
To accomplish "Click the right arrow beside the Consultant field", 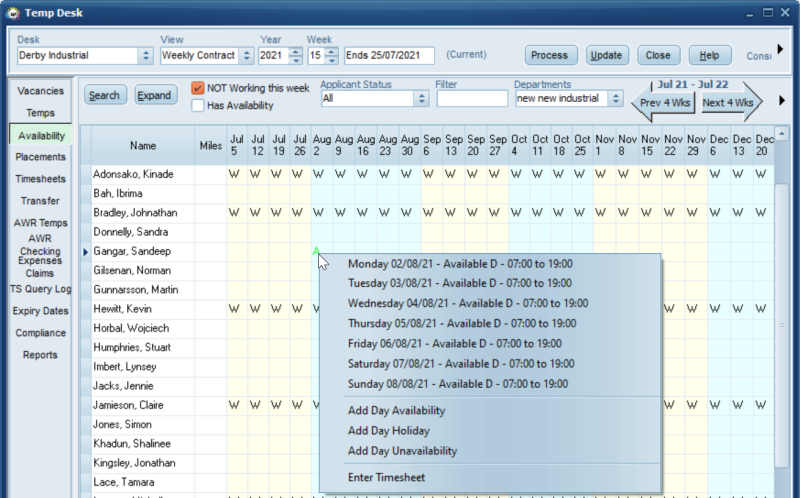I will pyautogui.click(x=780, y=49).
